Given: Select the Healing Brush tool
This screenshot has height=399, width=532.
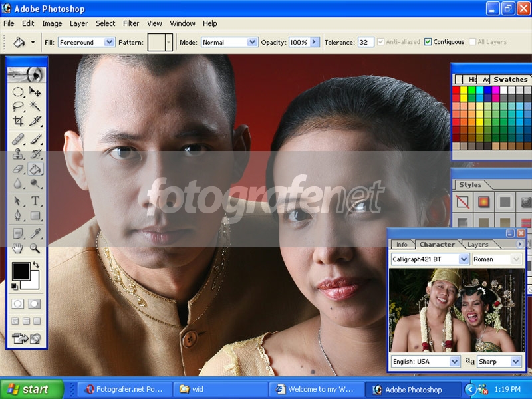Looking at the screenshot, I should pyautogui.click(x=18, y=139).
